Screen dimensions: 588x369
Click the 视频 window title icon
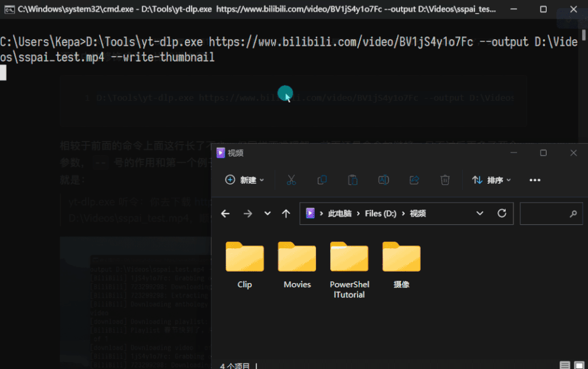pyautogui.click(x=221, y=153)
